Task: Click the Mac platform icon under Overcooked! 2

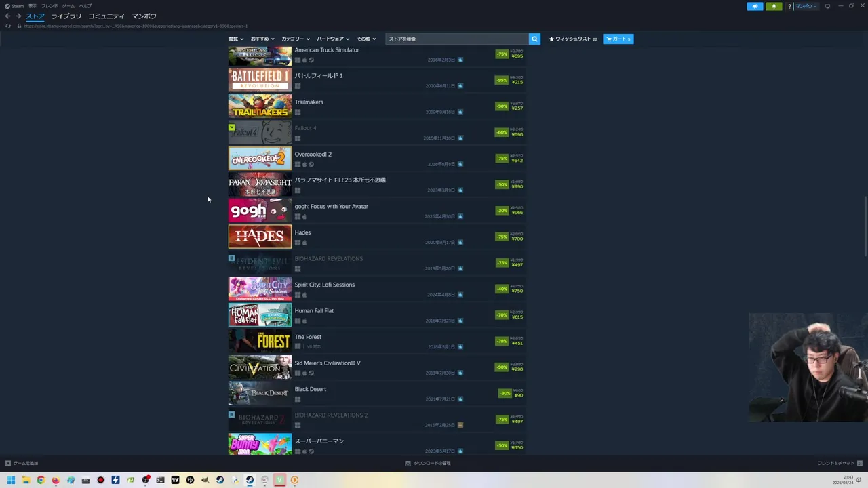Action: click(x=304, y=164)
